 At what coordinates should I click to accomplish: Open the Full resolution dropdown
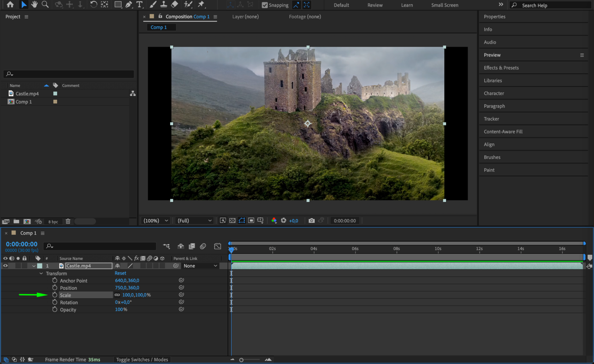(x=194, y=221)
